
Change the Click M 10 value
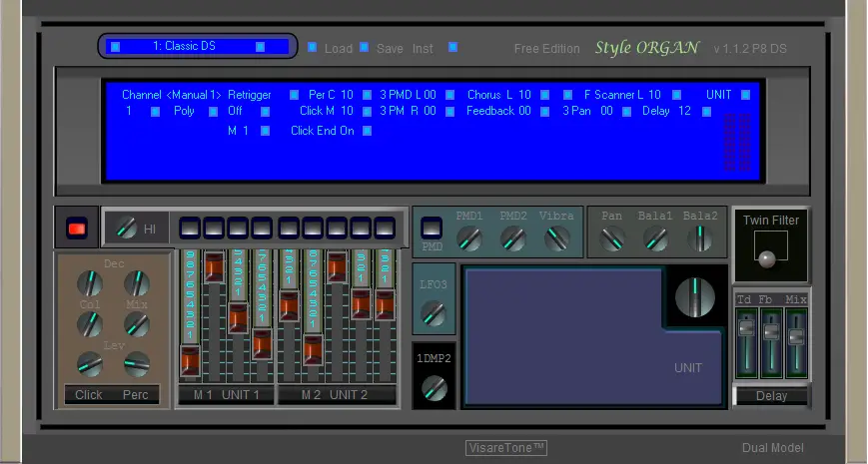[367, 112]
